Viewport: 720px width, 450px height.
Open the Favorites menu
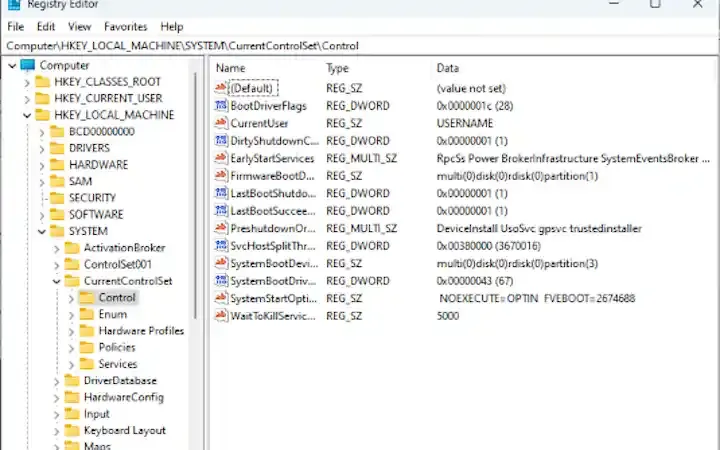tap(125, 26)
